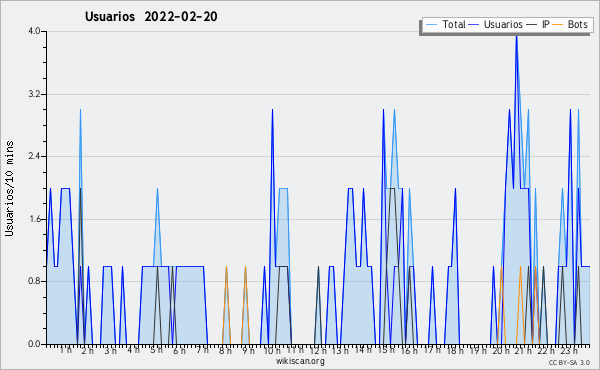Click the 13 h x-axis label
This screenshot has height=370, width=600.
point(340,351)
